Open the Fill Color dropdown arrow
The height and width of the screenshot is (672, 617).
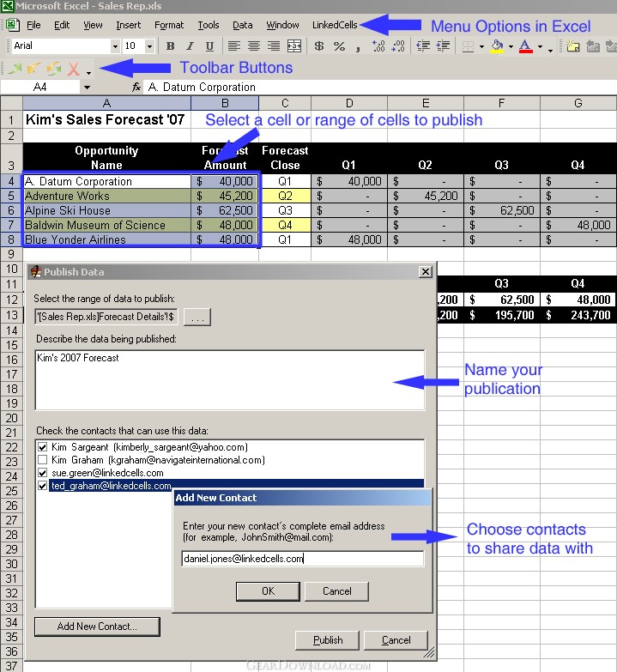coord(511,46)
